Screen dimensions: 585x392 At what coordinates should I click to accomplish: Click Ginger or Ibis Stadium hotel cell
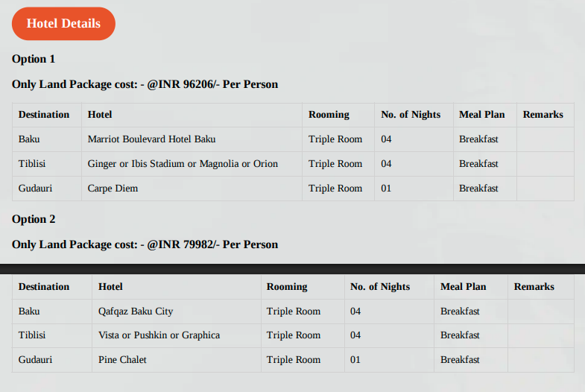point(192,164)
